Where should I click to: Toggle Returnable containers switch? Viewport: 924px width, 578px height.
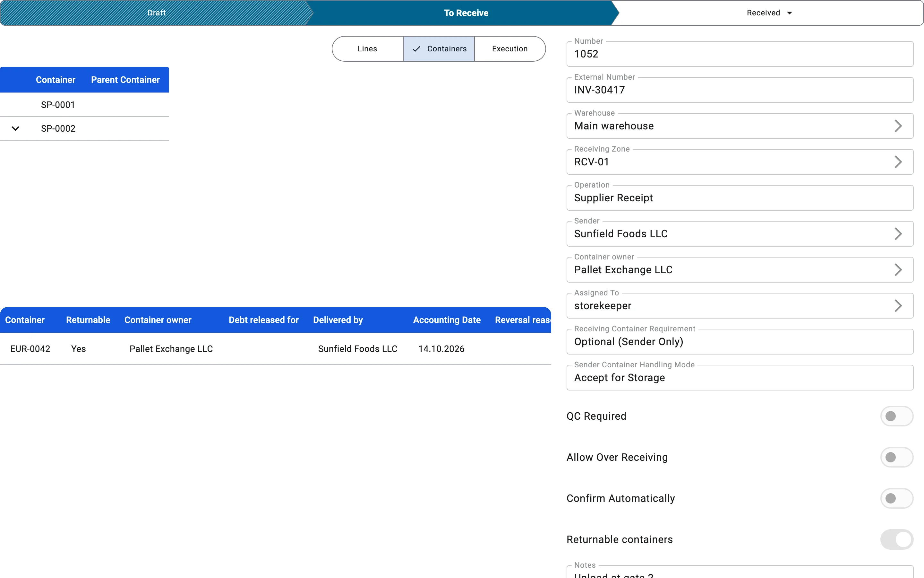click(896, 539)
